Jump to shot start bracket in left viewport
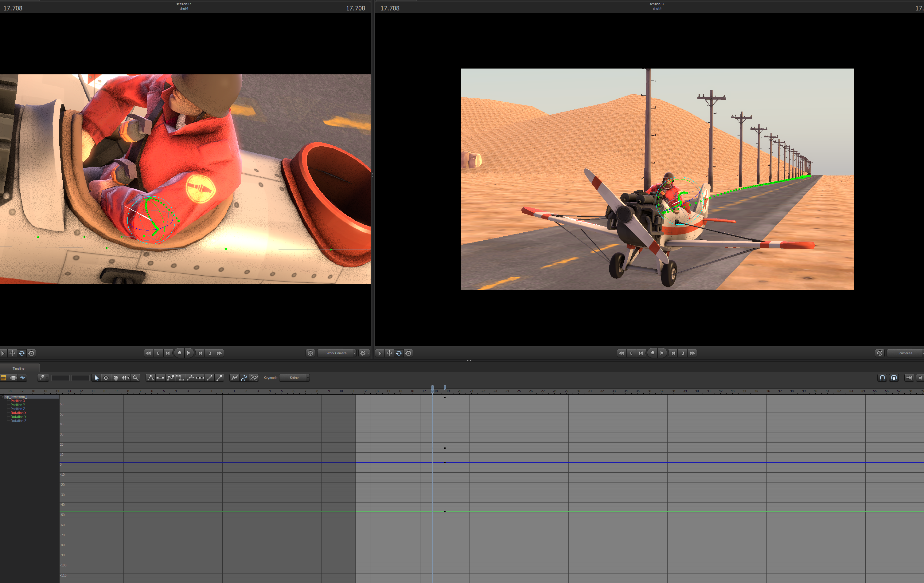The image size is (924, 583). (158, 353)
